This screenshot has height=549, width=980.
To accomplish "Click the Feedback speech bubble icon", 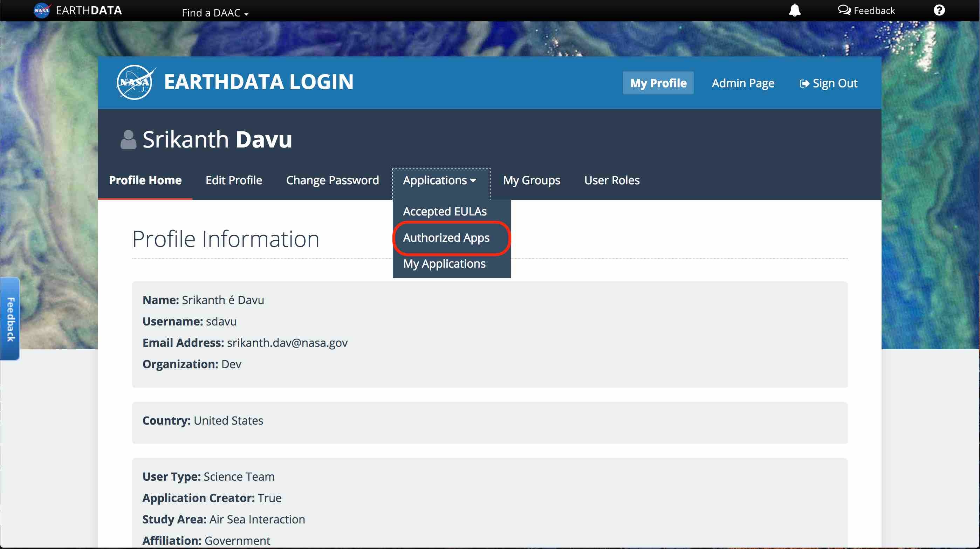I will click(844, 10).
